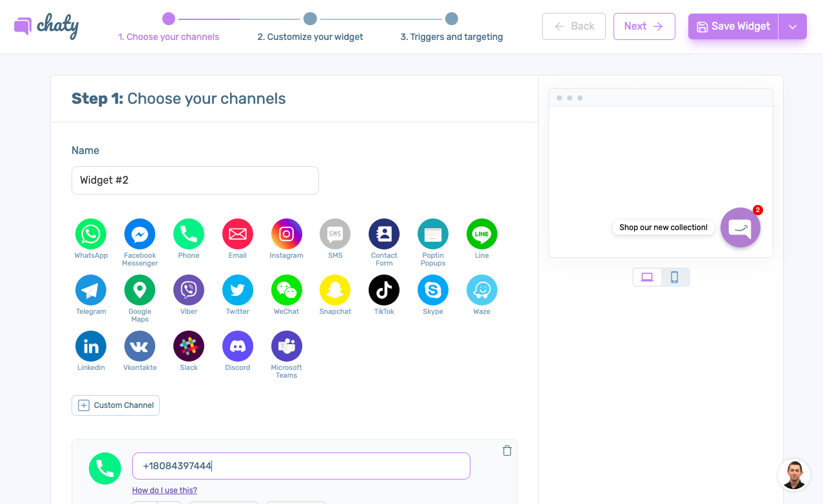
Task: Select the Linkedin channel icon
Action: point(91,346)
